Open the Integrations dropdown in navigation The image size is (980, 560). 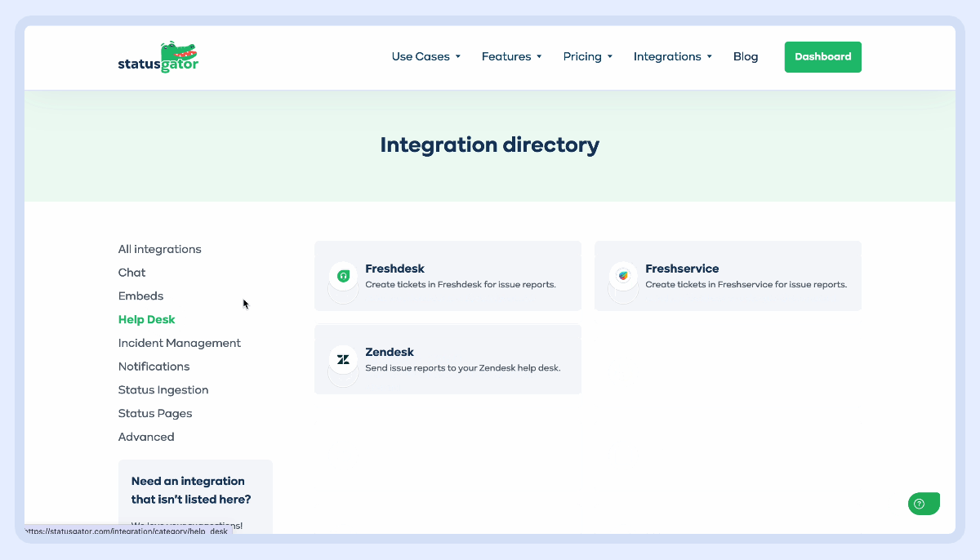[672, 57]
